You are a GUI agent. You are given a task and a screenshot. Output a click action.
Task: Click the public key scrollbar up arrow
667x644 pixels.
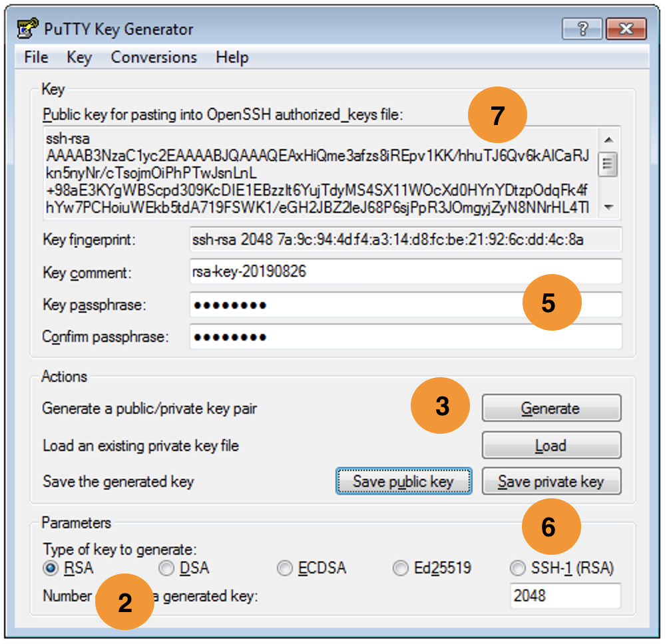click(608, 140)
